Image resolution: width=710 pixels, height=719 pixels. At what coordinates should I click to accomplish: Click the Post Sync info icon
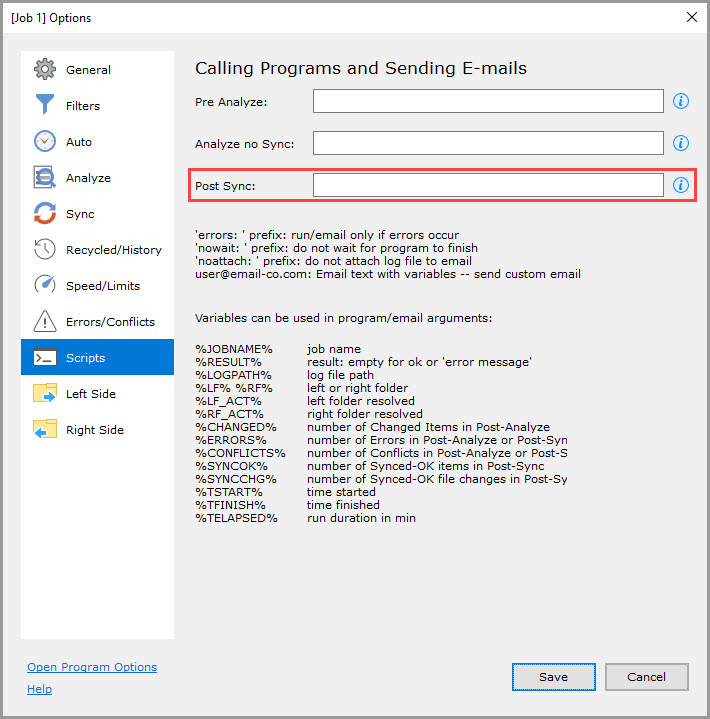(x=681, y=185)
